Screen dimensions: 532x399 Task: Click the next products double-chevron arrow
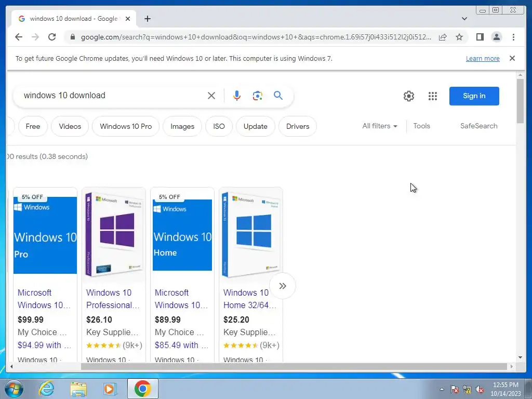(x=282, y=286)
